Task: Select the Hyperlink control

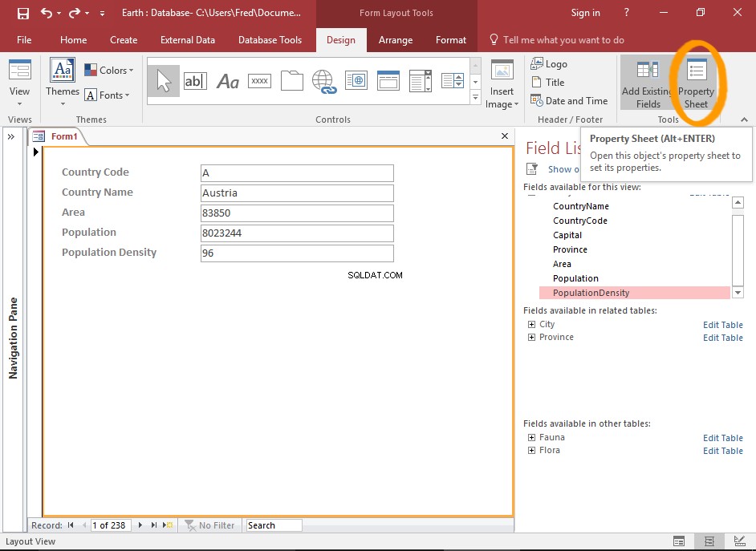Action: click(324, 81)
